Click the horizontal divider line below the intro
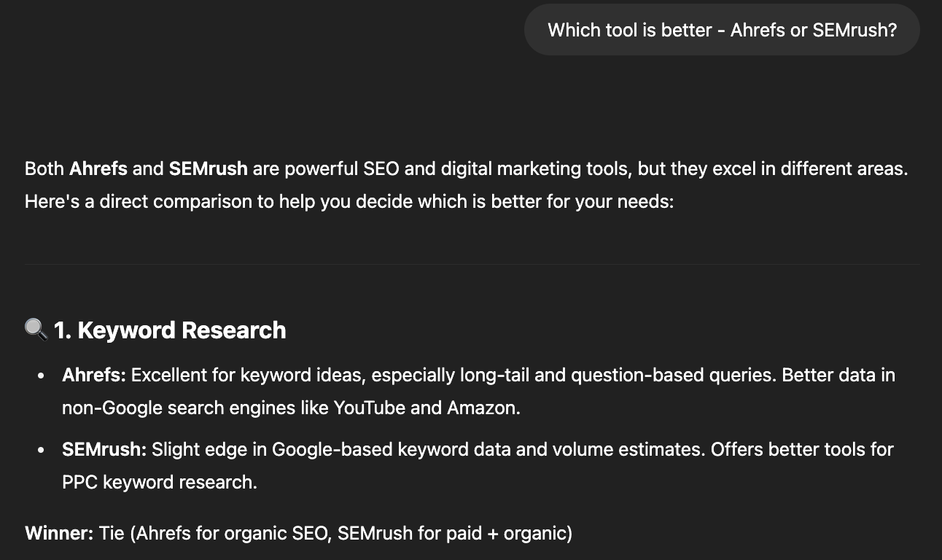942x560 pixels. point(472,264)
